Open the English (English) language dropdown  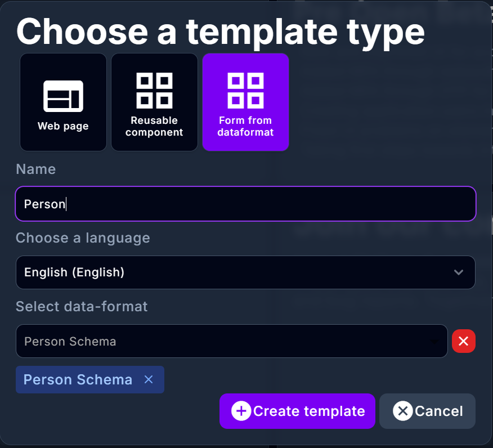(x=245, y=272)
